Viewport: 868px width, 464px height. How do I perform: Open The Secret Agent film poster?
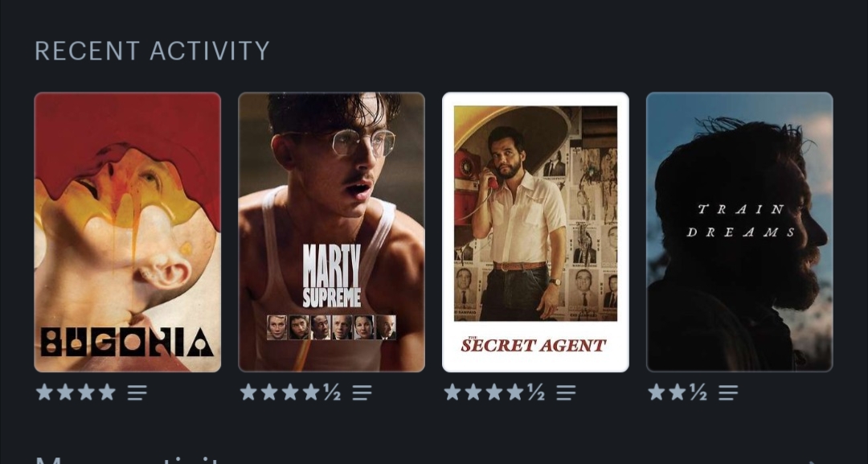[535, 232]
